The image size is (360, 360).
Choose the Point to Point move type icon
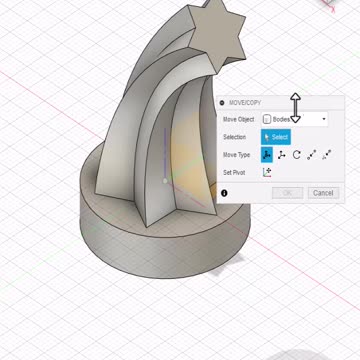tap(312, 155)
